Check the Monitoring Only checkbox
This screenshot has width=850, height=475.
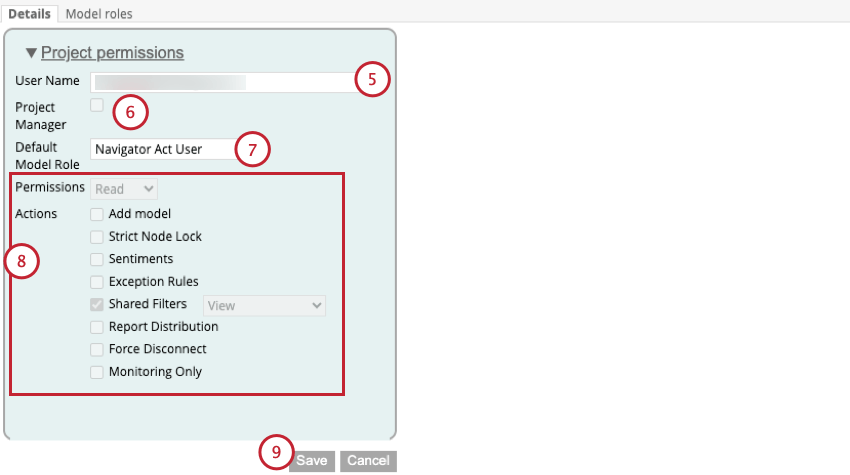point(96,372)
